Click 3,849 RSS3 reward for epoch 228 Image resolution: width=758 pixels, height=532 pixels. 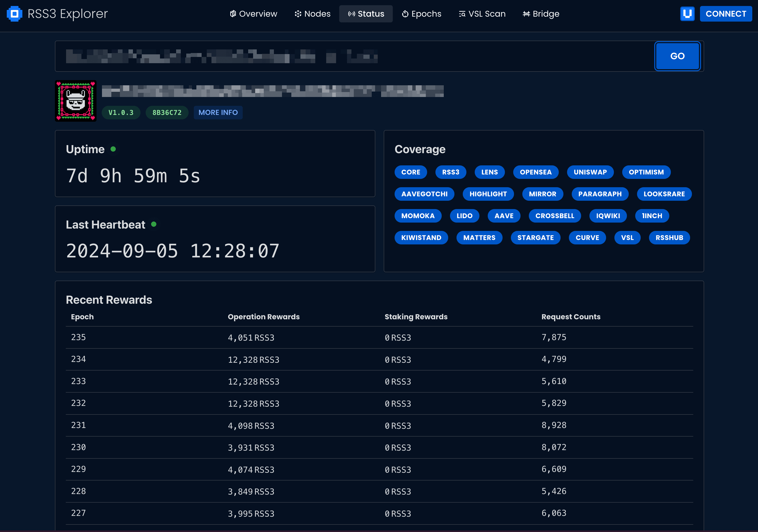(251, 491)
